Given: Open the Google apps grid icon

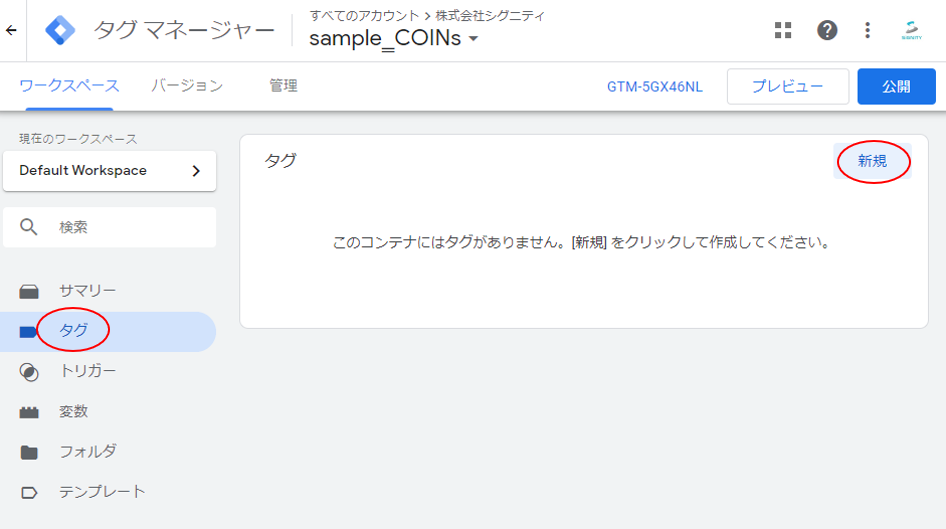Looking at the screenshot, I should [783, 30].
